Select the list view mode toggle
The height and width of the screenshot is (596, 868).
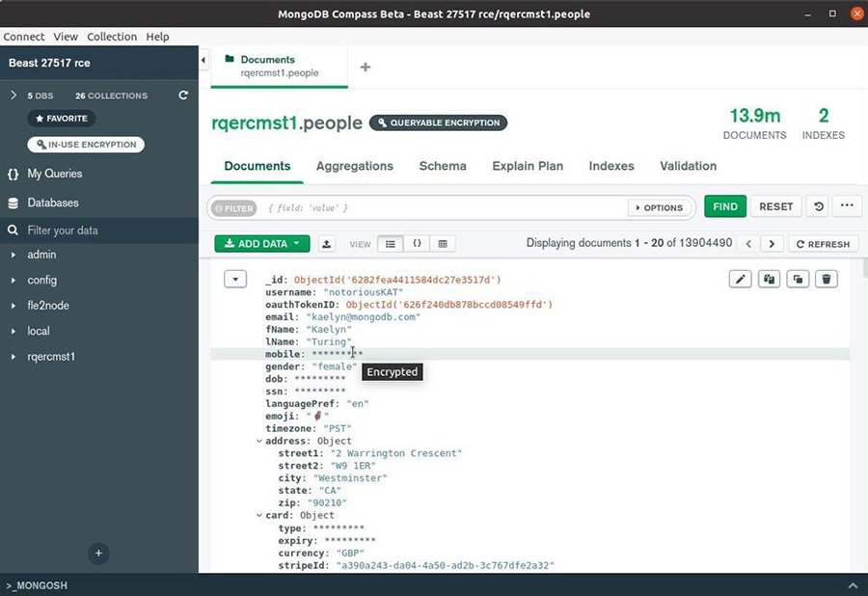click(392, 243)
